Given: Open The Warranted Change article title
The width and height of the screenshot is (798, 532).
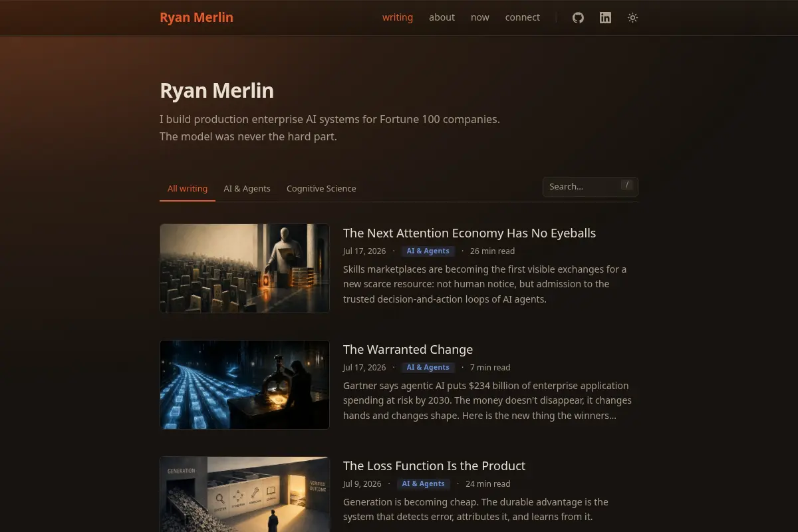Looking at the screenshot, I should [408, 349].
